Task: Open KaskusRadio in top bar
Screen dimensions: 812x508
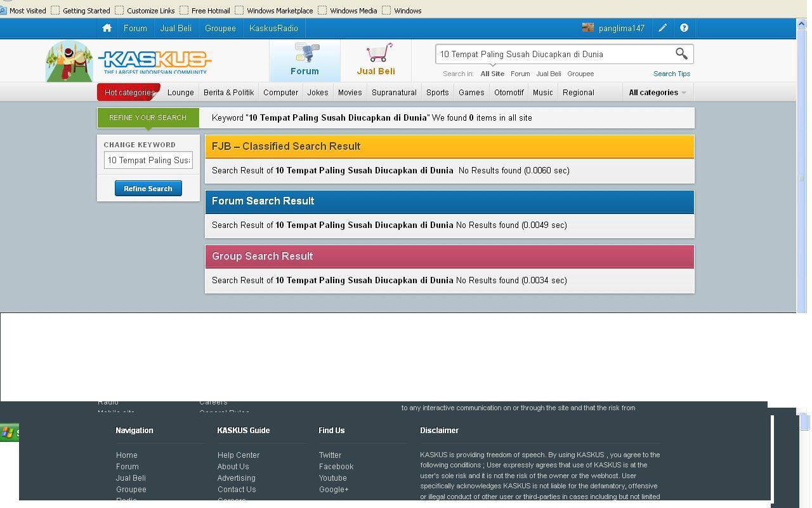Action: click(273, 28)
